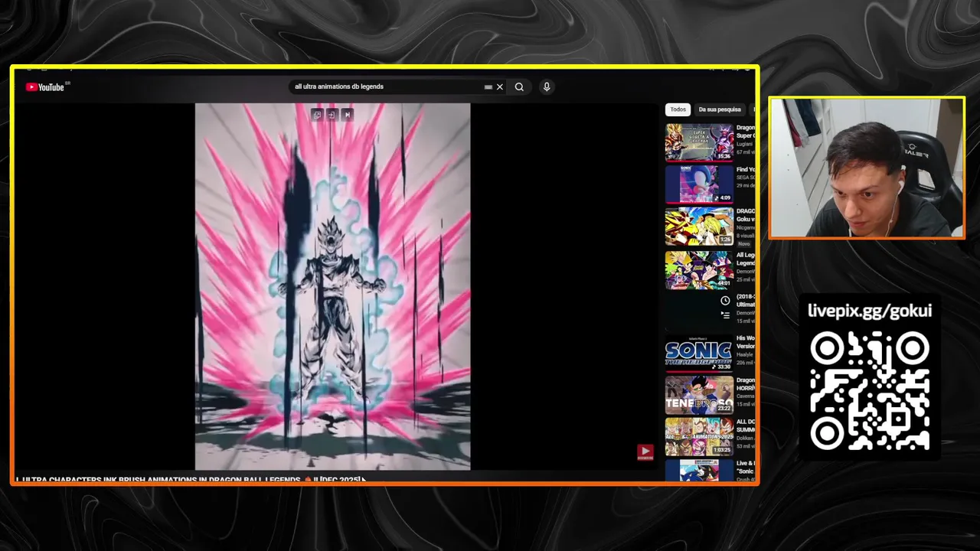This screenshot has width=980, height=551.
Task: Open the TENEBROSO thumbnail 23:22
Action: pyautogui.click(x=699, y=394)
